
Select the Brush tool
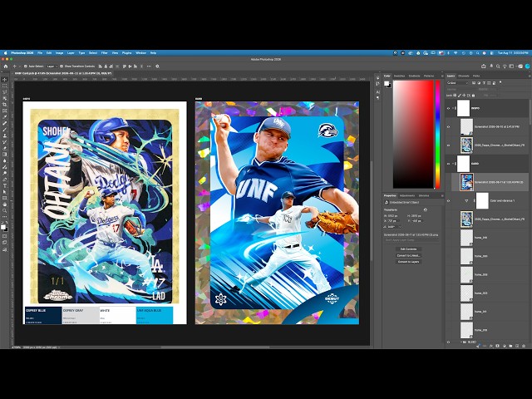(x=4, y=130)
